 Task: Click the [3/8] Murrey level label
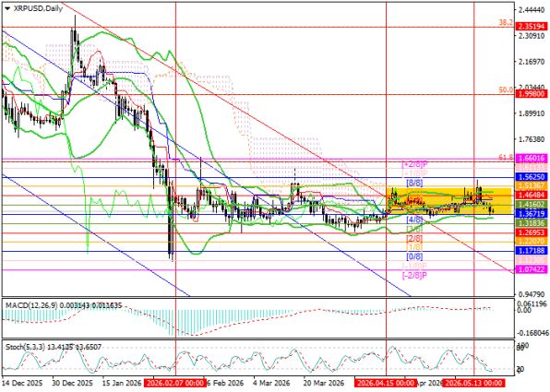pyautogui.click(x=414, y=229)
